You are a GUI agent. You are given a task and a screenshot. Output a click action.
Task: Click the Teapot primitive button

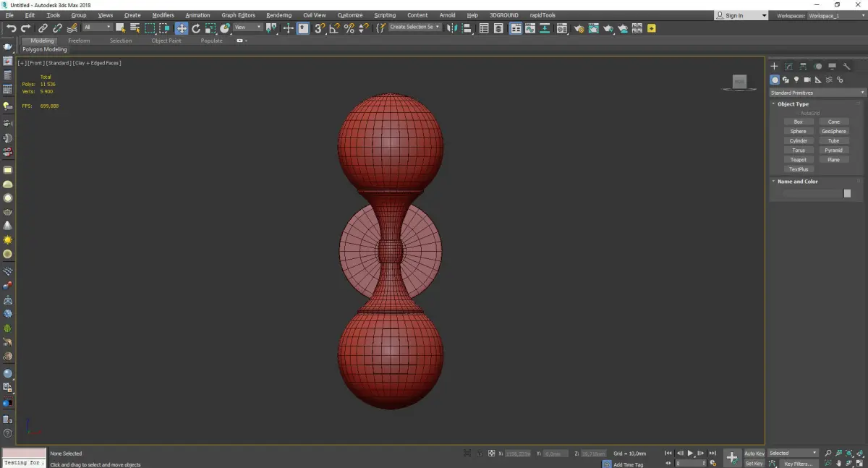tap(798, 160)
